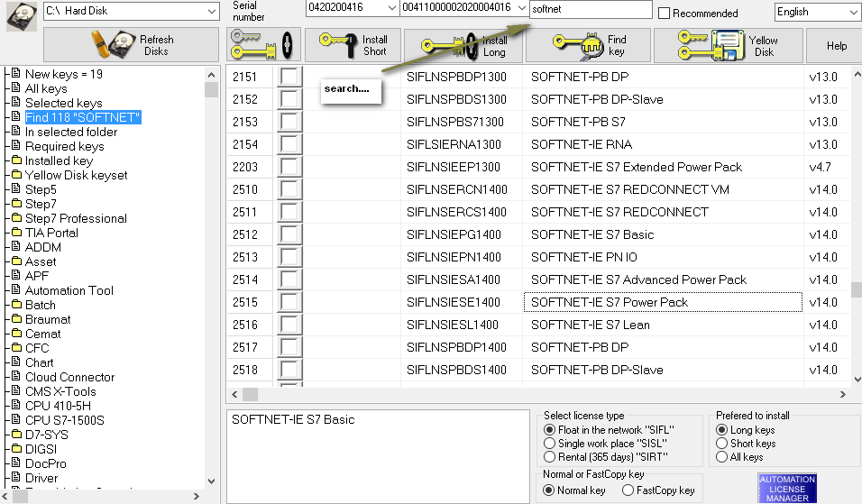Click the Step7 Professional folder icon
This screenshot has height=504, width=862.
pos(16,217)
